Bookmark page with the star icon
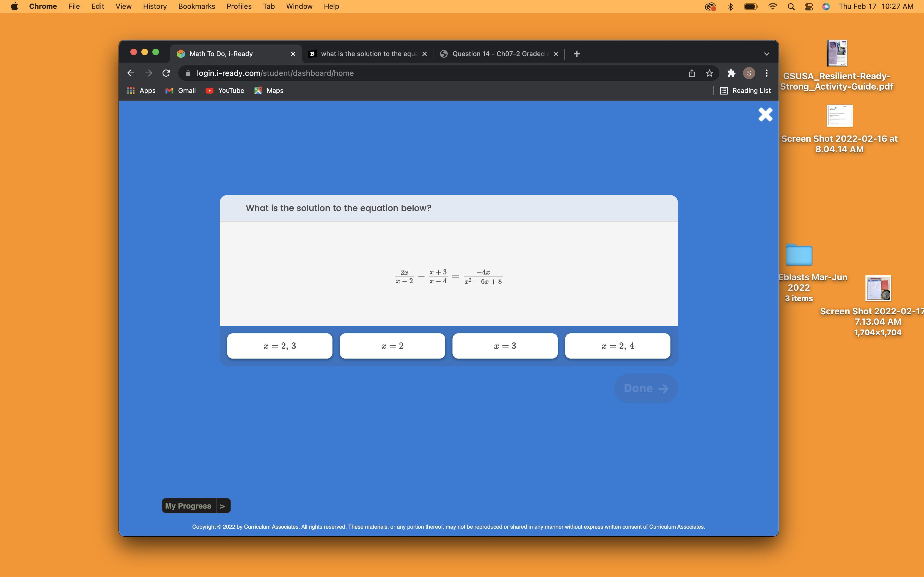The width and height of the screenshot is (924, 577). click(x=709, y=73)
